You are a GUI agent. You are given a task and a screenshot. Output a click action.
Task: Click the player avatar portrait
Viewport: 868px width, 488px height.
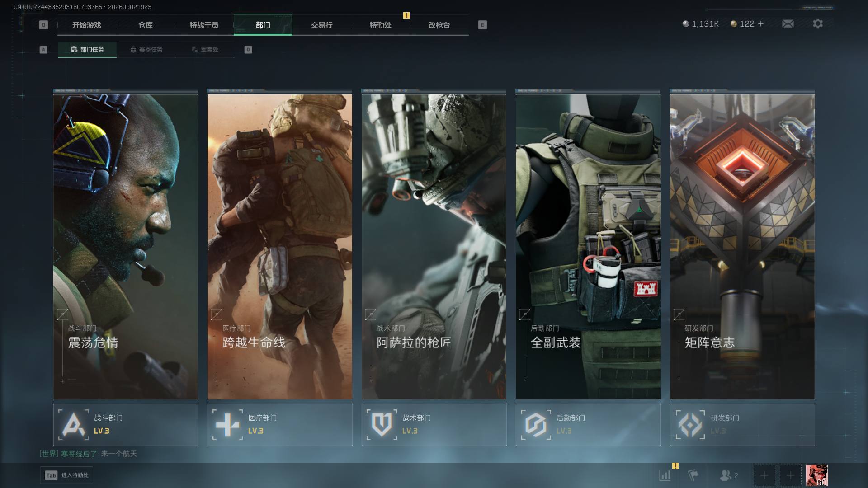coord(817,475)
